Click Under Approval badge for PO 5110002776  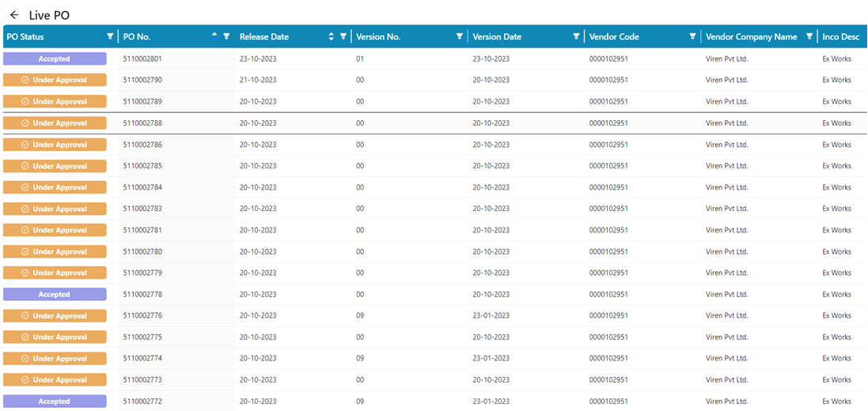pyautogui.click(x=55, y=316)
